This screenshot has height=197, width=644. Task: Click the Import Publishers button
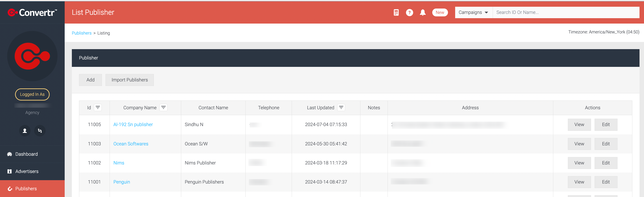130,80
